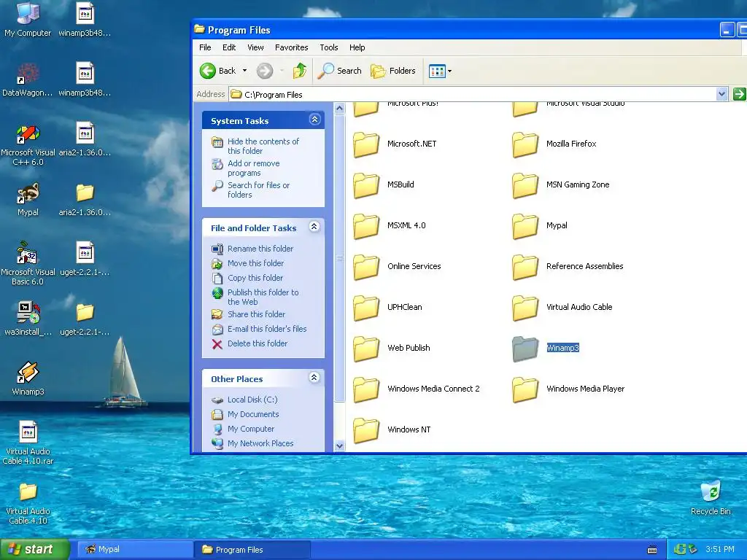This screenshot has height=560, width=747.
Task: Open the Edit menu
Action: coord(228,47)
